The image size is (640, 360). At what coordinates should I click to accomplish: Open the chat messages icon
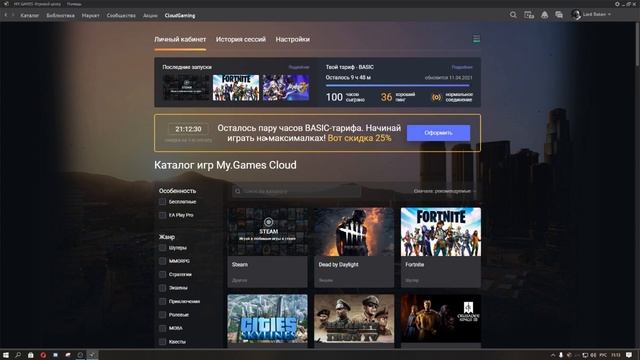[559, 15]
